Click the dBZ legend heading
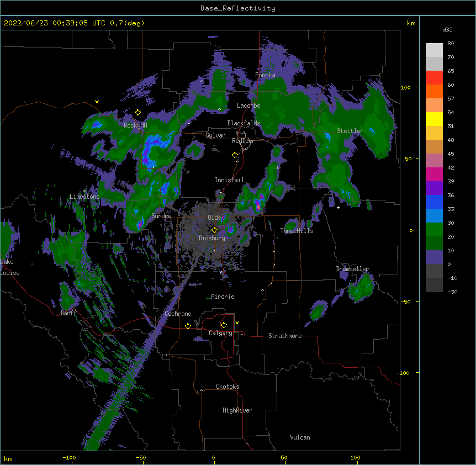This screenshot has height=465, width=476. [x=447, y=29]
